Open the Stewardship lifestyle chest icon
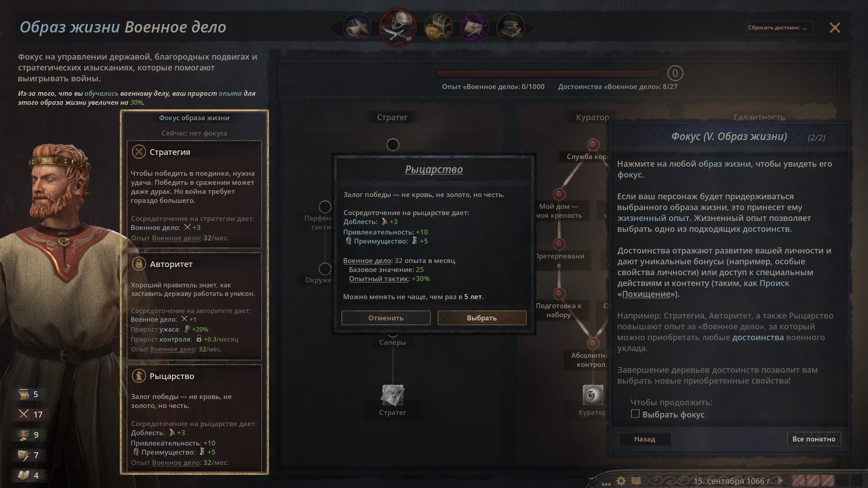Screen dimensions: 868x488 click(439, 28)
